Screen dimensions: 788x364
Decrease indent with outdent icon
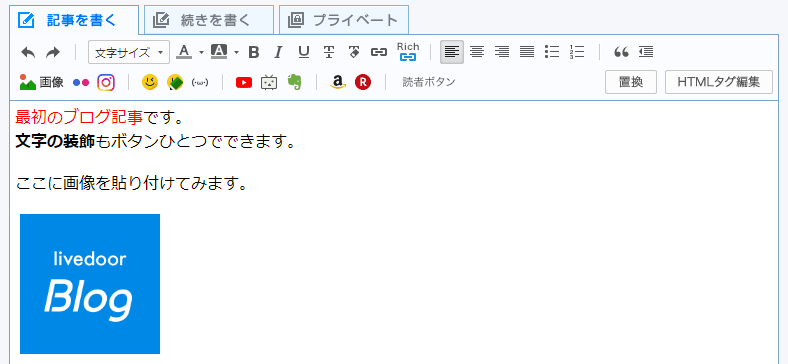point(646,52)
